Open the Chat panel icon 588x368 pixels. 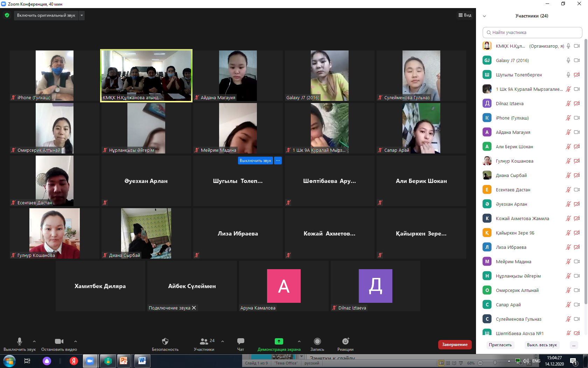240,341
